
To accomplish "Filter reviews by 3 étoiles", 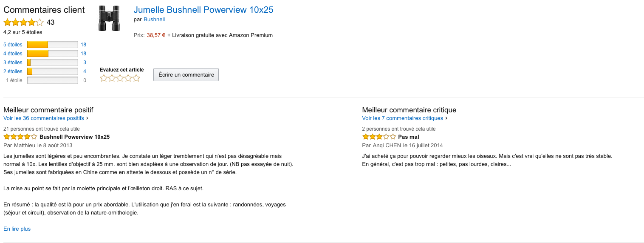I will pos(13,63).
